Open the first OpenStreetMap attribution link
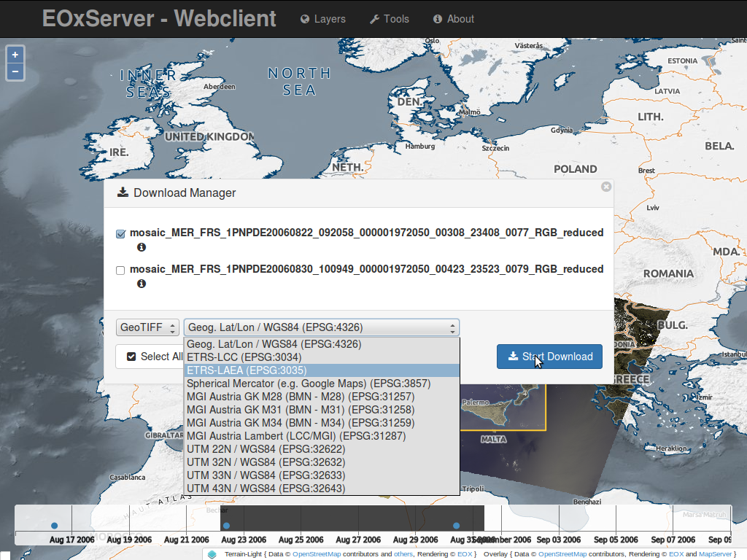 coord(317,554)
